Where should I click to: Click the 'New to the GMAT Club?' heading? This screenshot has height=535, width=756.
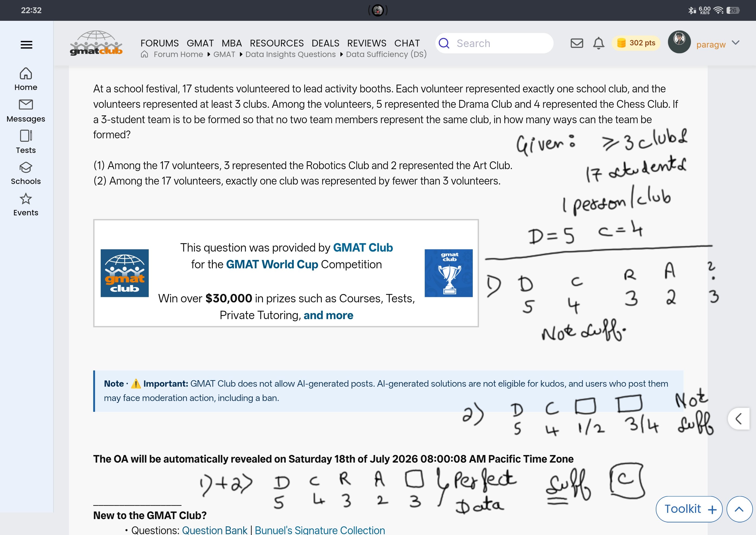[x=150, y=515]
